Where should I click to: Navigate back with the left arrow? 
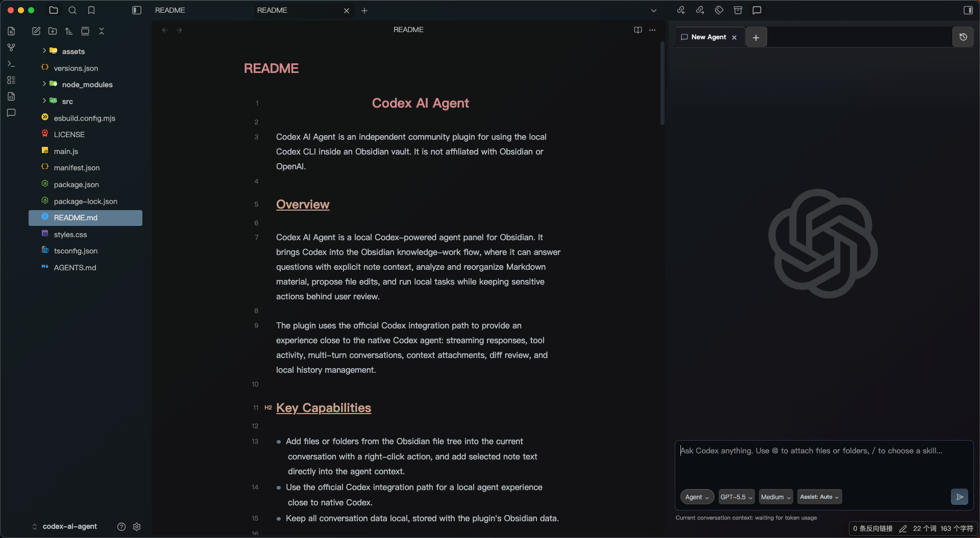[x=165, y=30]
